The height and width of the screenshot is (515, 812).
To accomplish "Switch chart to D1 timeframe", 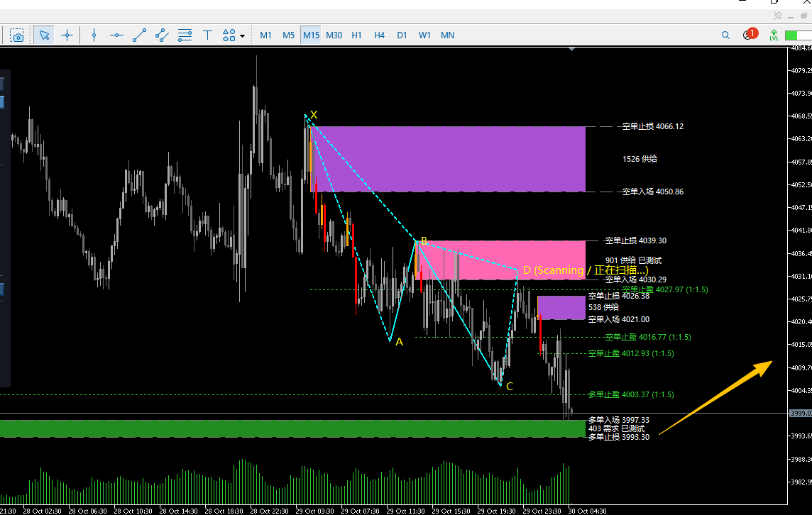I will coord(402,35).
